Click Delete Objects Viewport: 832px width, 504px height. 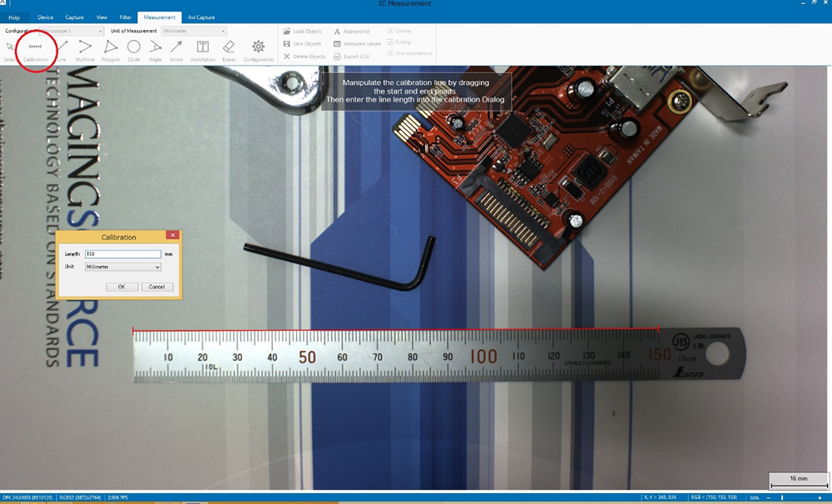tap(304, 57)
